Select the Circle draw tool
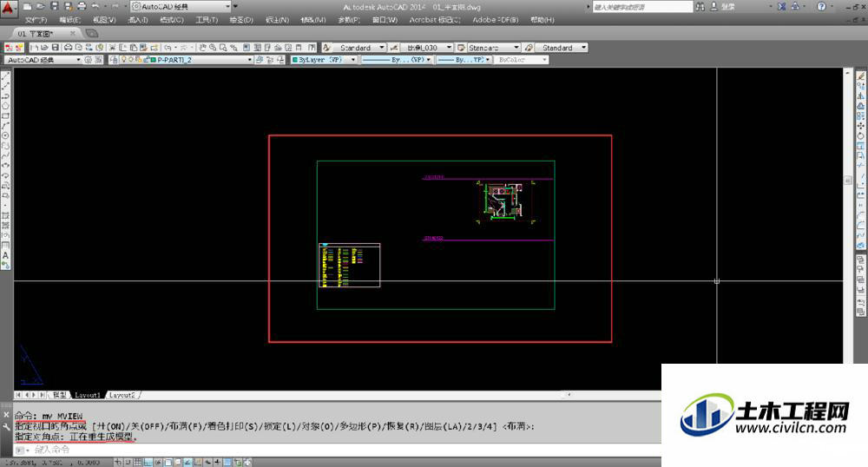 point(5,135)
